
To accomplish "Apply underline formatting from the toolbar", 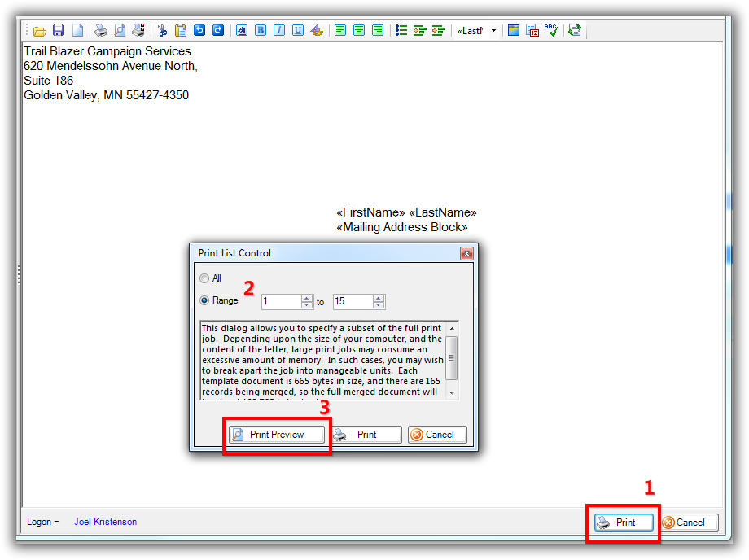I will tap(298, 31).
